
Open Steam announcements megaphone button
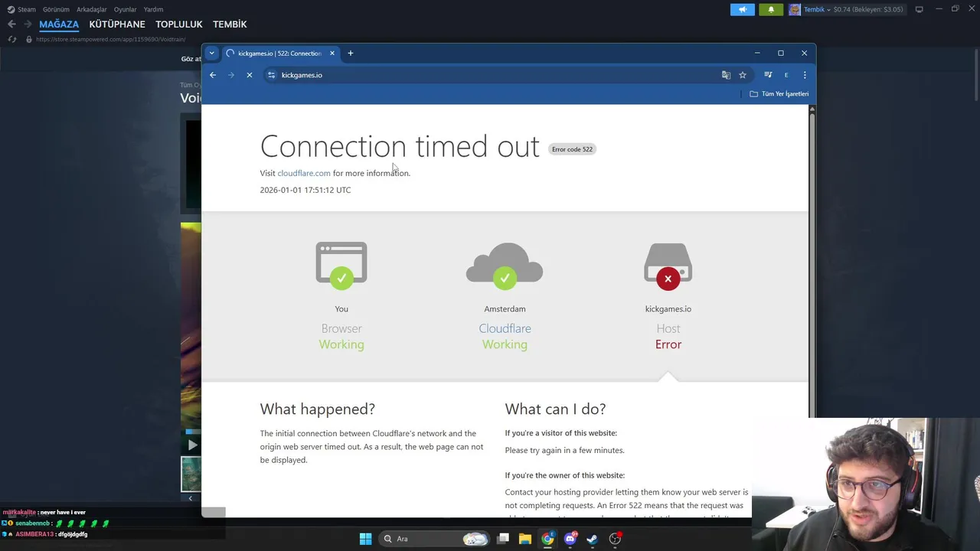742,9
